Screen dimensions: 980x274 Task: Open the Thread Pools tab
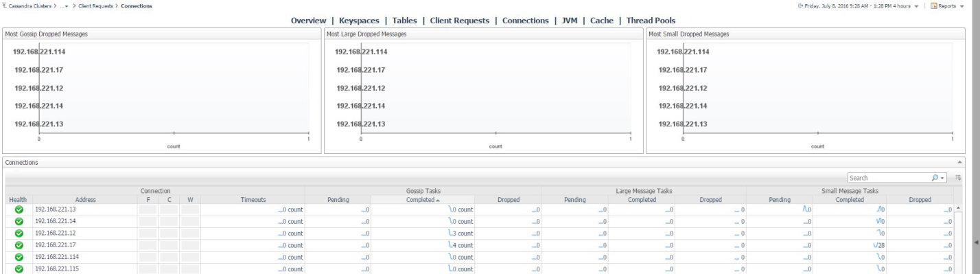coord(651,21)
